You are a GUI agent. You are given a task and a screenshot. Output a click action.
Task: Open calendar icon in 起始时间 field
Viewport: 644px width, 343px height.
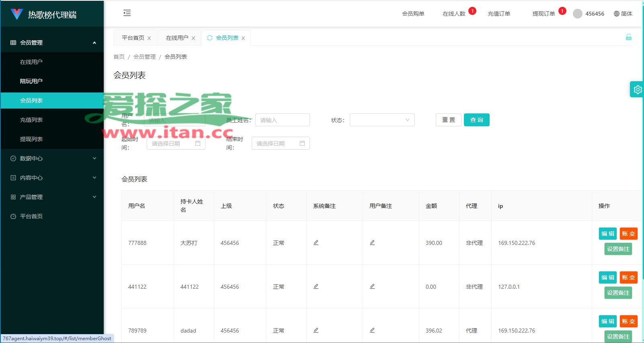point(198,143)
